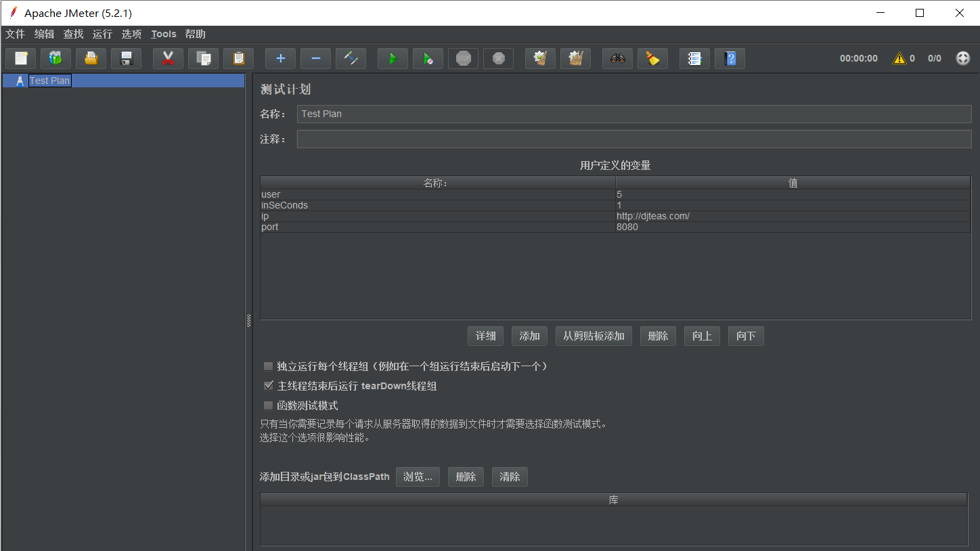Open the Tools menu
The height and width of the screenshot is (551, 980).
164,34
